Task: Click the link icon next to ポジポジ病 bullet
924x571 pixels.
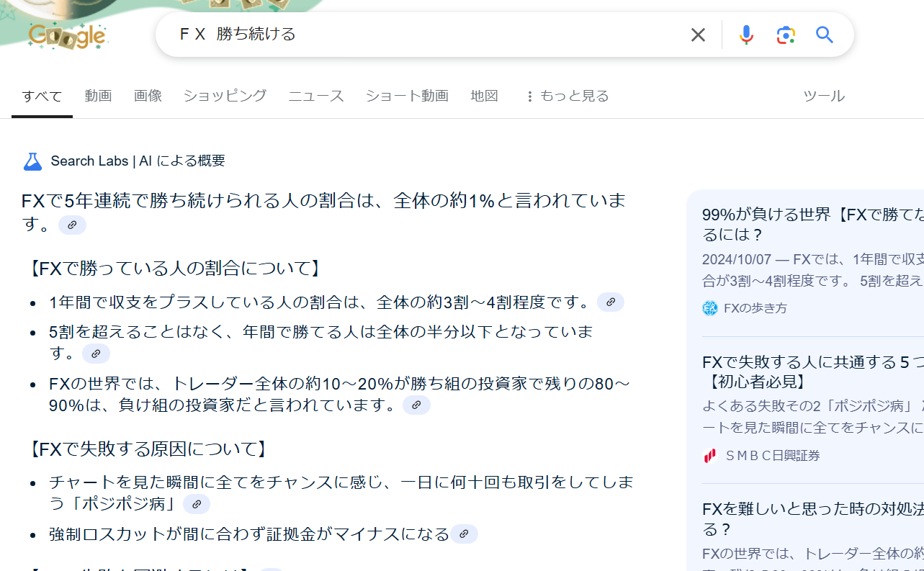Action: tap(196, 504)
